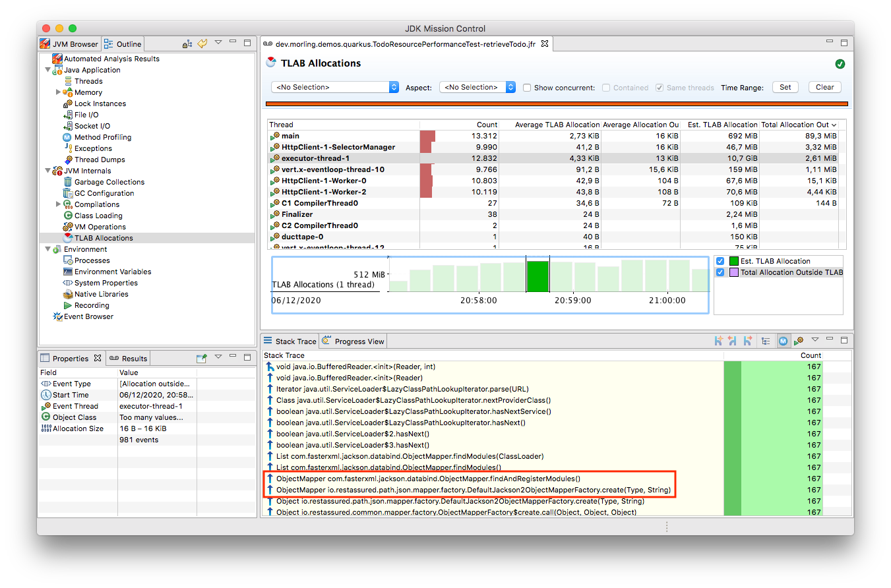
Task: Go to the Exceptions page
Action: [x=93, y=148]
